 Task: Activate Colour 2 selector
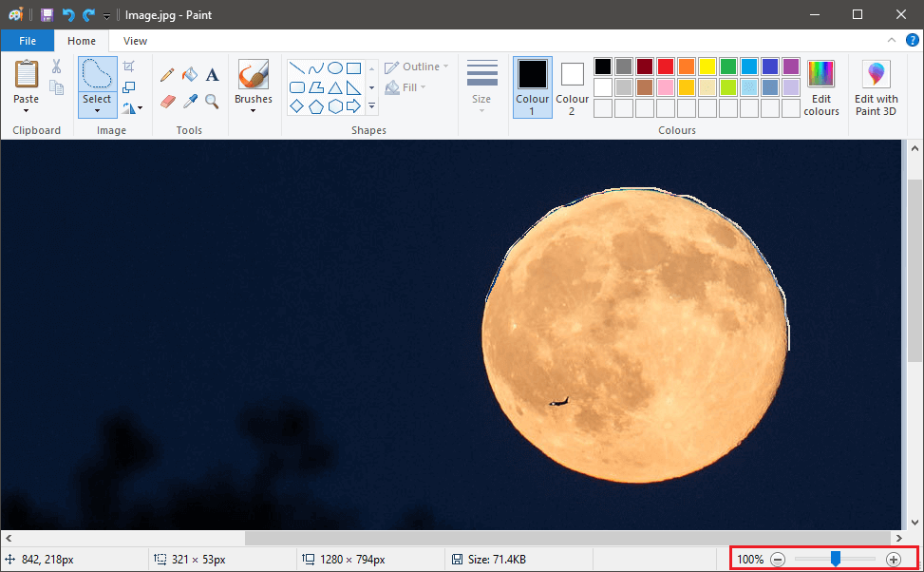pyautogui.click(x=572, y=87)
